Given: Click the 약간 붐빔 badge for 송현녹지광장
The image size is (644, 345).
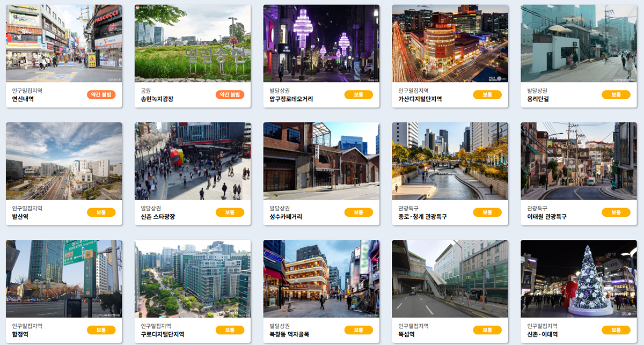Looking at the screenshot, I should click(x=230, y=95).
